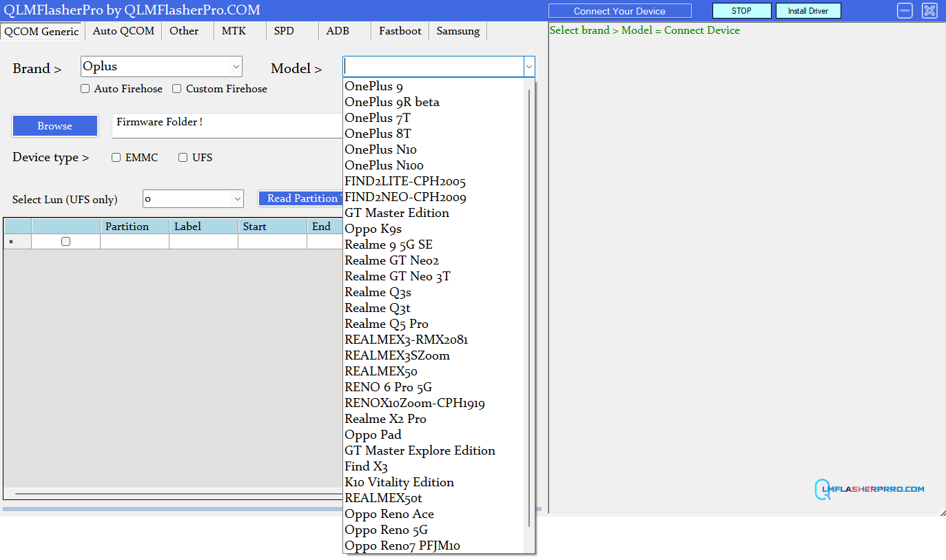
Task: Switch to the MTK tab
Action: point(234,31)
